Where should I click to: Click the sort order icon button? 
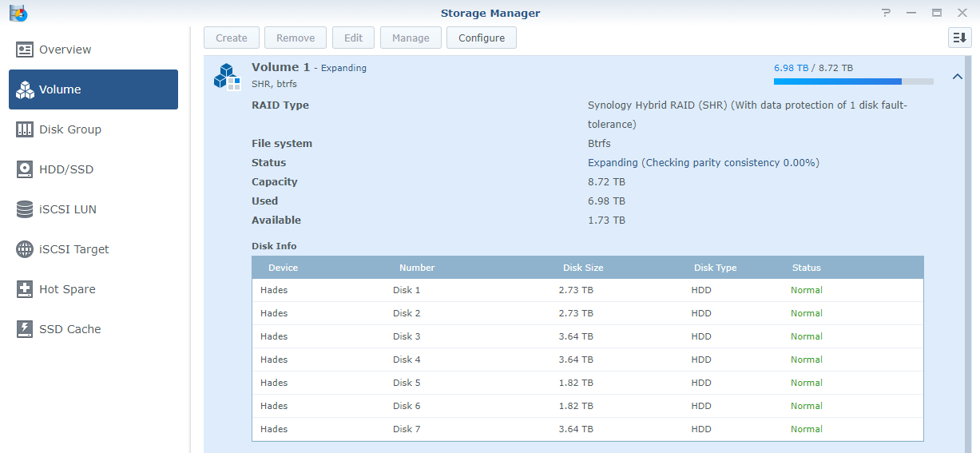pos(959,38)
